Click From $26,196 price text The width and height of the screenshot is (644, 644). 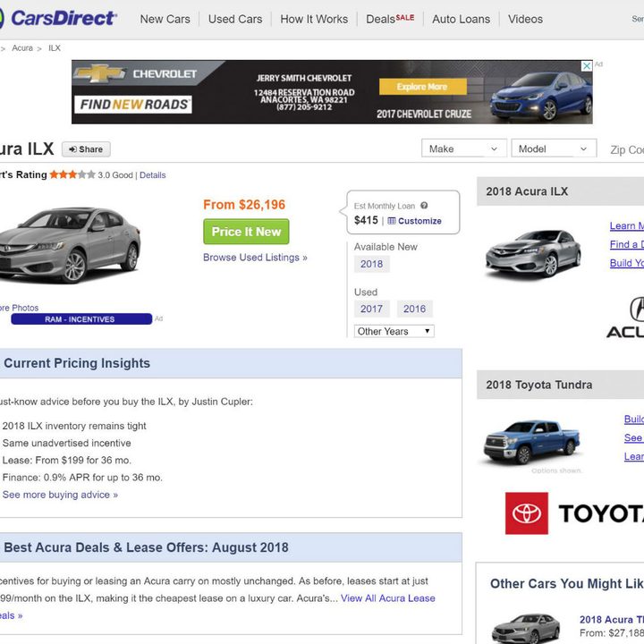tap(244, 205)
